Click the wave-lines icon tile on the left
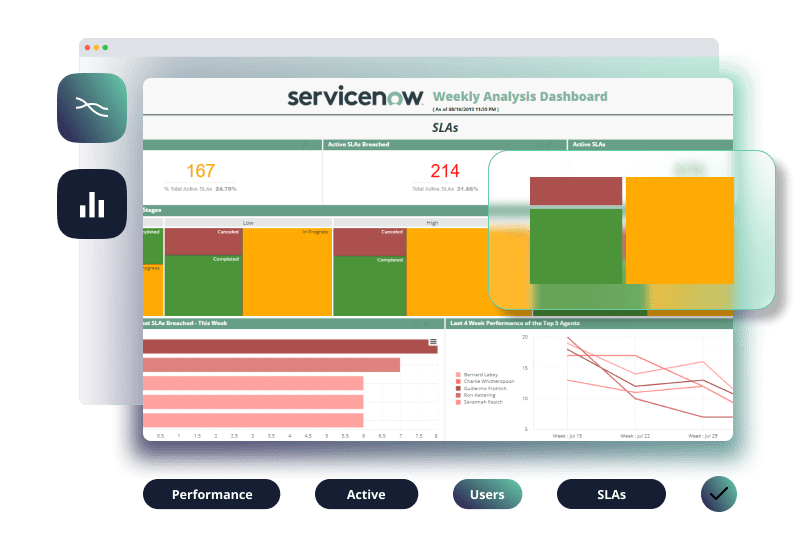This screenshot has width=800, height=550. click(x=92, y=108)
